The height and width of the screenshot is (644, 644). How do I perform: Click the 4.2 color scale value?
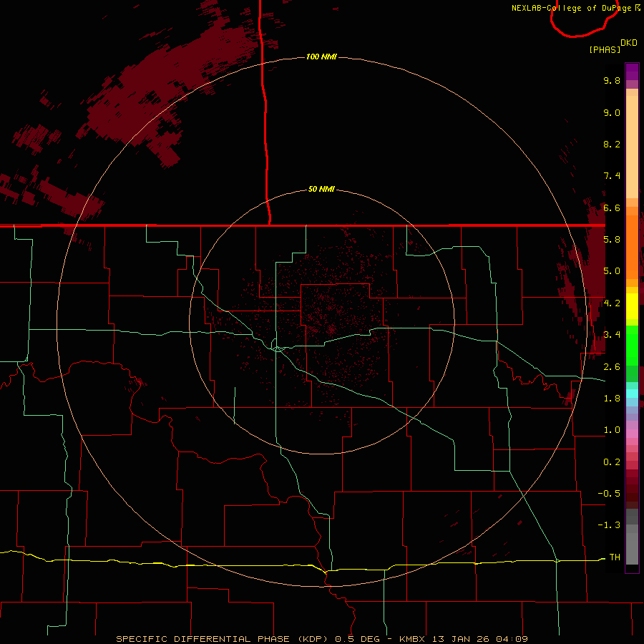(612, 303)
